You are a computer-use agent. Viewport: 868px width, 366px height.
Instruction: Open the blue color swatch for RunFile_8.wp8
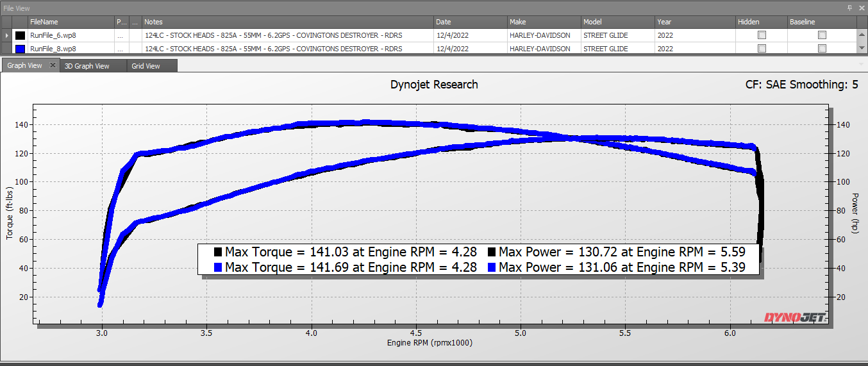[x=21, y=49]
